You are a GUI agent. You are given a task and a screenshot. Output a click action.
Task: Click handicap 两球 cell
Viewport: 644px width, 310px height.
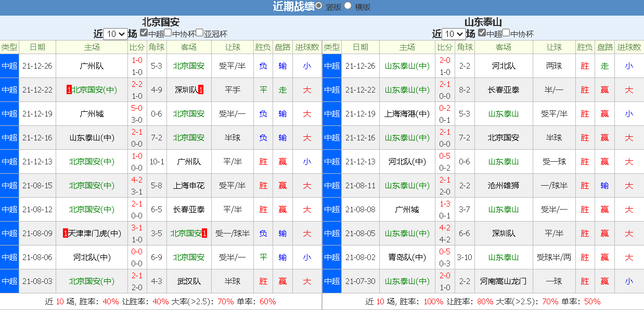(554, 66)
